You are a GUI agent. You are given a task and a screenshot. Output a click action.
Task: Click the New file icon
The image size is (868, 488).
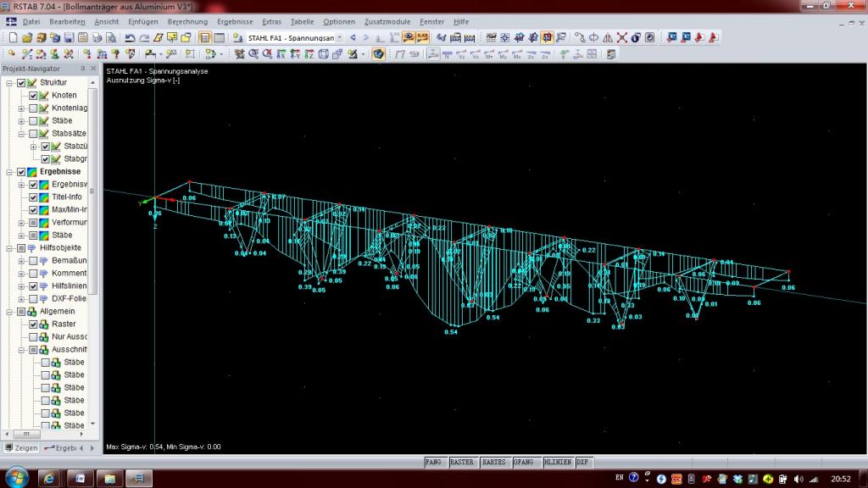coord(13,37)
